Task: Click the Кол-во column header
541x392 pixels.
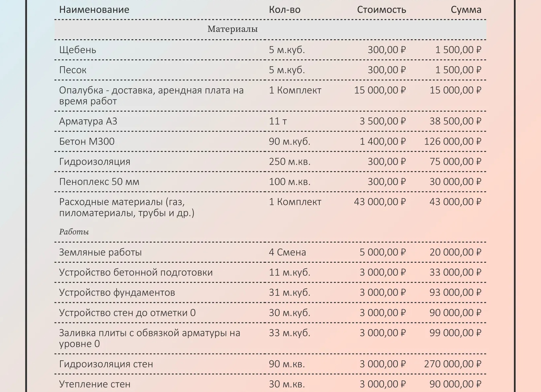Action: [285, 10]
